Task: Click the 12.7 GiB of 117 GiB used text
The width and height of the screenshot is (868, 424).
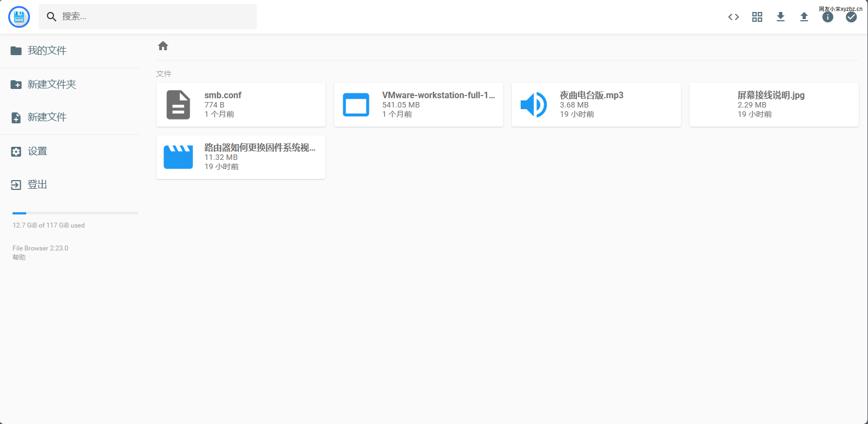Action: point(49,225)
